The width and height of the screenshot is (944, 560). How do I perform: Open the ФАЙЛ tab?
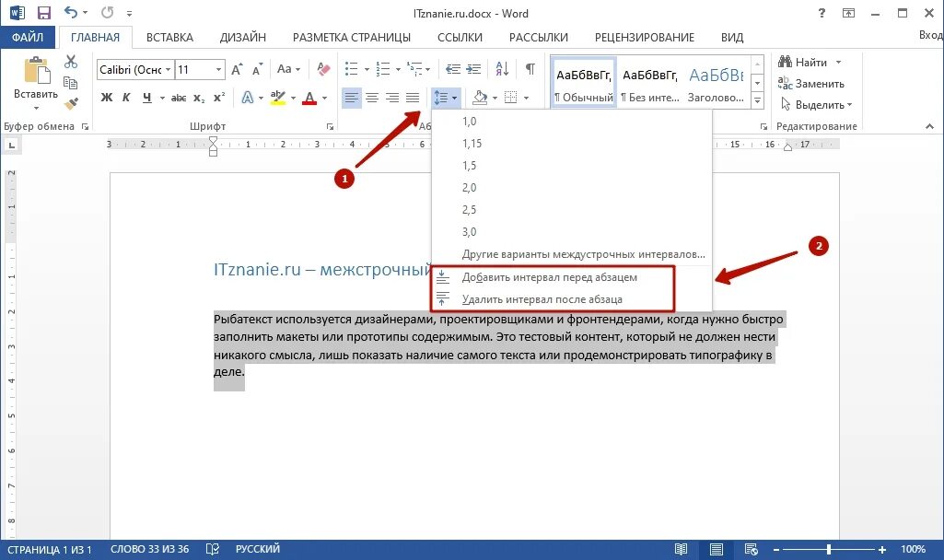pyautogui.click(x=28, y=38)
